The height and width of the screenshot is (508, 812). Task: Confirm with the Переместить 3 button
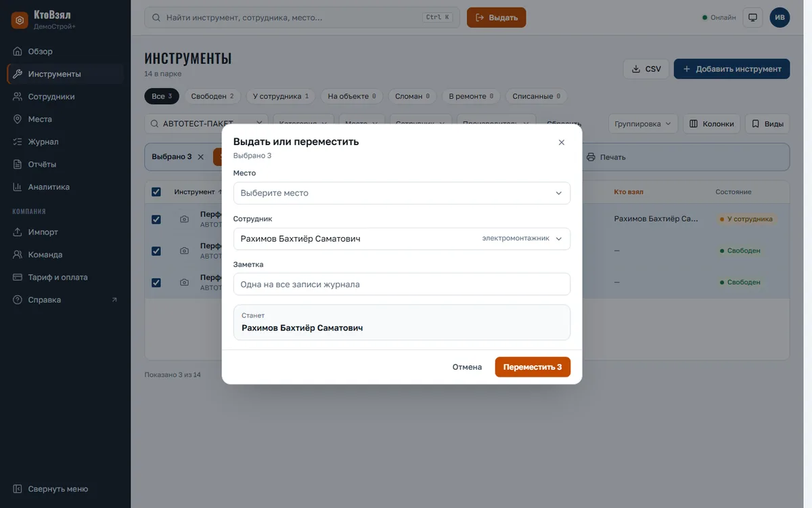(x=533, y=367)
